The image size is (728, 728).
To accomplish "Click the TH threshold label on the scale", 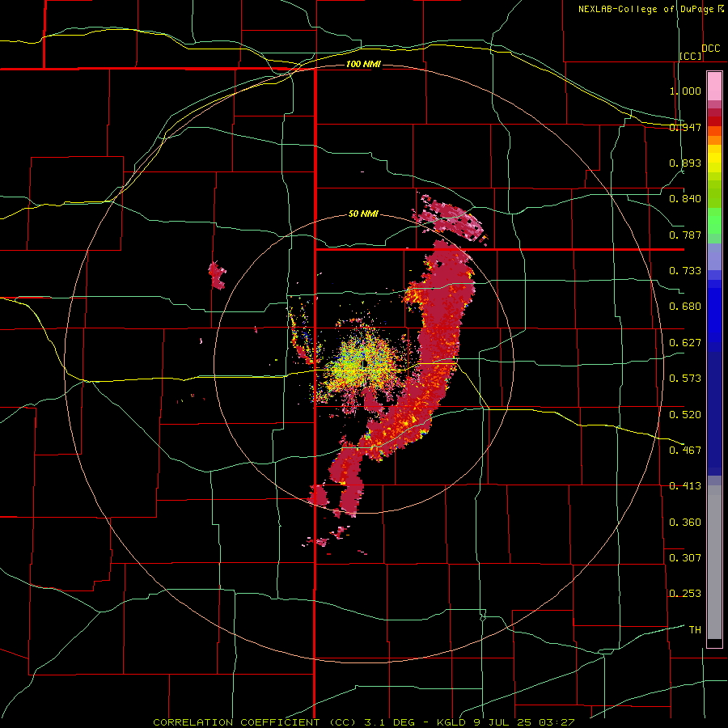I will [695, 630].
